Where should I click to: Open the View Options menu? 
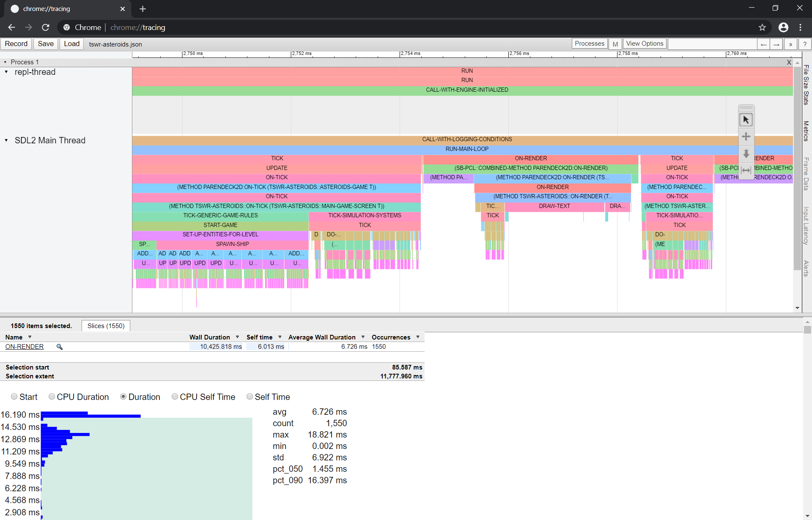point(645,44)
